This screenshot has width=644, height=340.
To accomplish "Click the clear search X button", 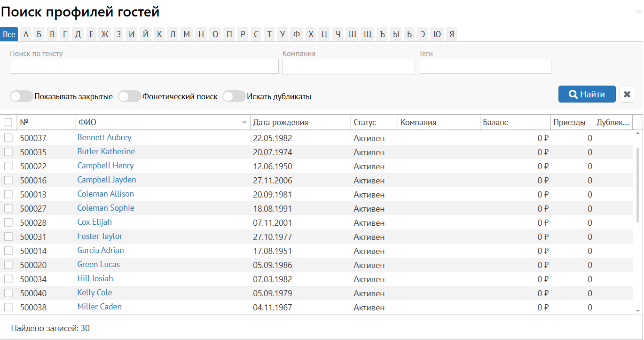I will tap(627, 94).
